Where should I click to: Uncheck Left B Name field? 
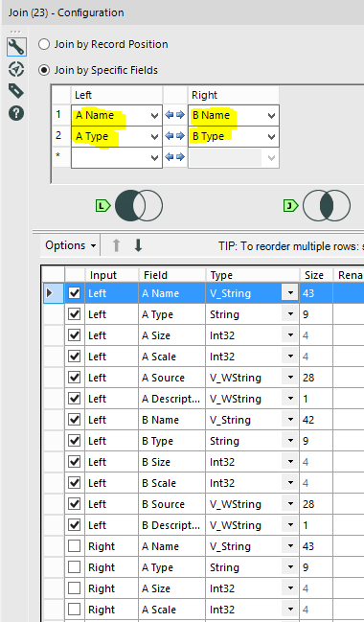click(74, 420)
